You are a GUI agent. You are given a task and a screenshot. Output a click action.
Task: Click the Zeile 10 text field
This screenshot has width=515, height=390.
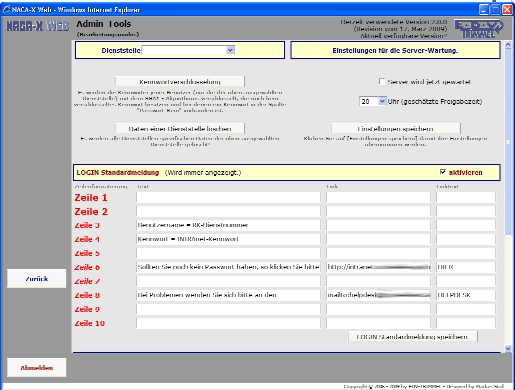click(228, 323)
